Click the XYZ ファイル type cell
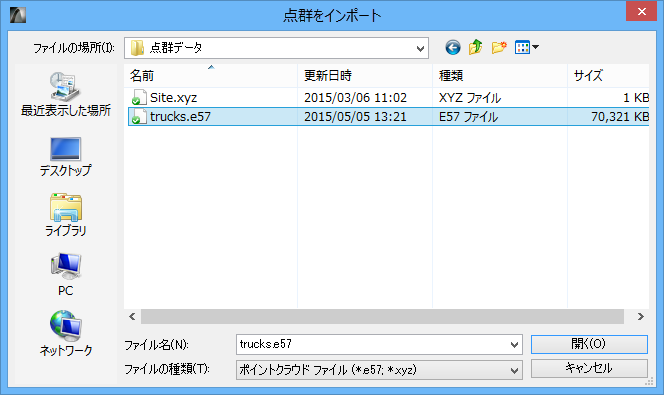 coord(470,98)
